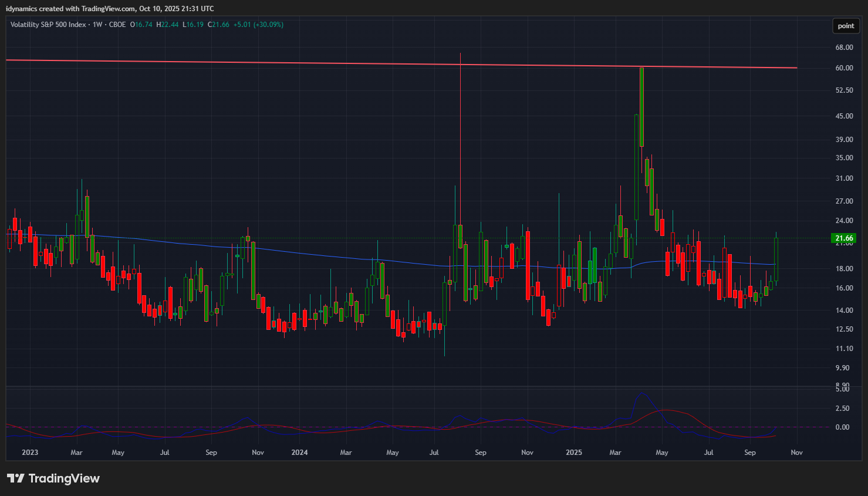Click the 2.50 indicator scale label

842,409
